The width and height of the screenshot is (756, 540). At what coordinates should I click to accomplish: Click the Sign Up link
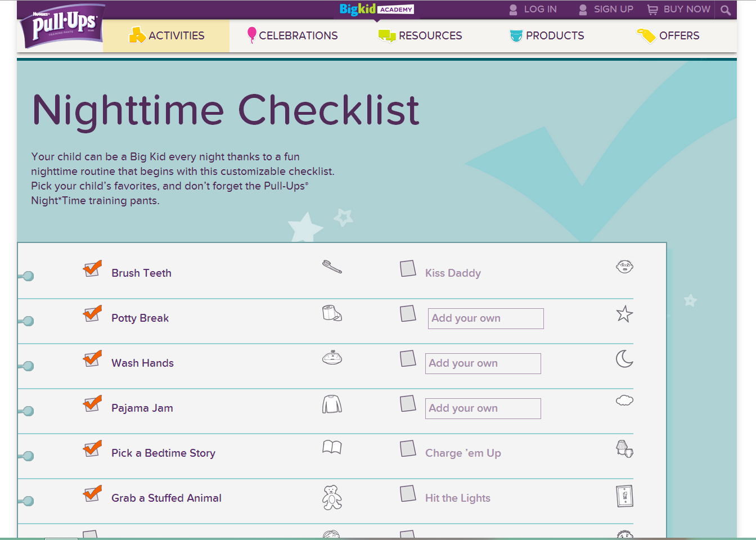[606, 10]
